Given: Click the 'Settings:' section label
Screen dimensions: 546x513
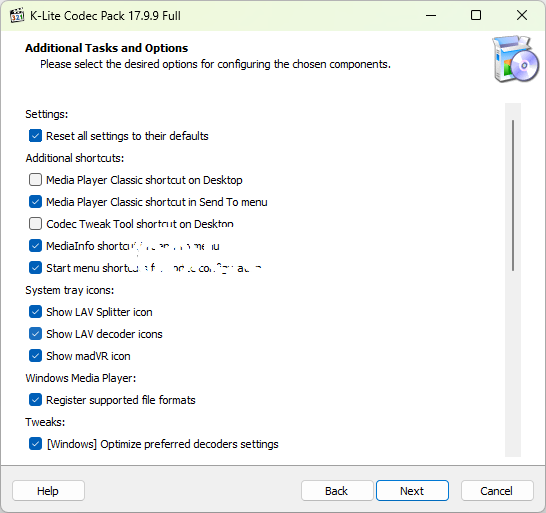Looking at the screenshot, I should click(x=47, y=114).
